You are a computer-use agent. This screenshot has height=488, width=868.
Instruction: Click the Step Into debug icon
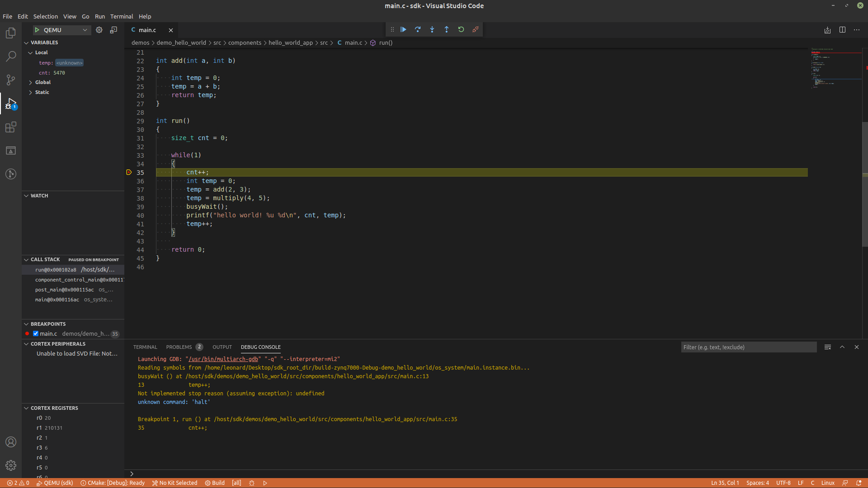click(x=432, y=29)
